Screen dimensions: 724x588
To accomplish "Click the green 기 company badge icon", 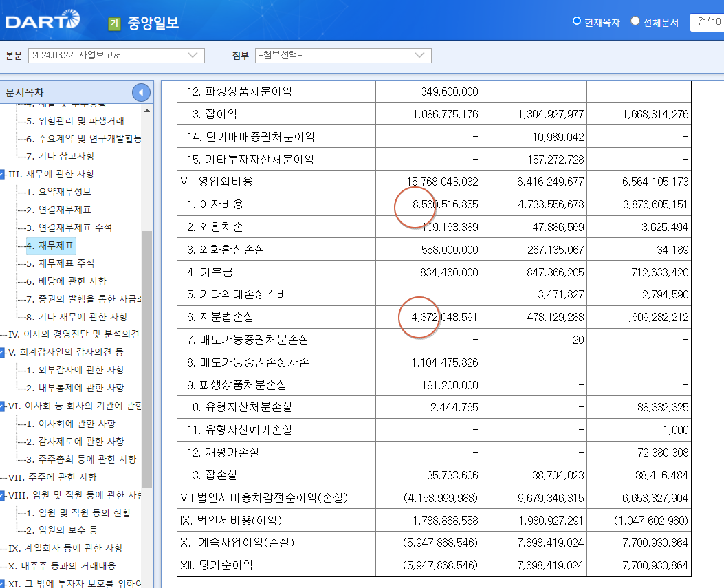I will (x=114, y=23).
